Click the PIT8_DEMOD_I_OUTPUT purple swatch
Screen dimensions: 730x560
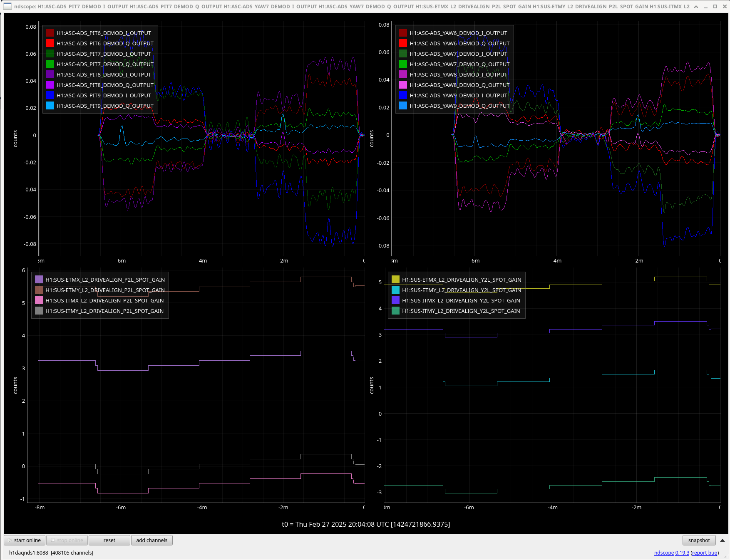(50, 74)
